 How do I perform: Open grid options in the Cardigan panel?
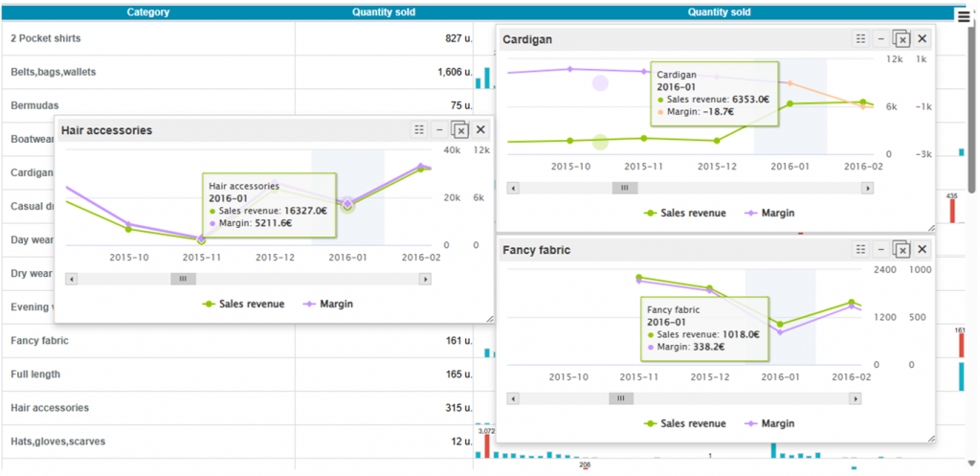tap(860, 38)
